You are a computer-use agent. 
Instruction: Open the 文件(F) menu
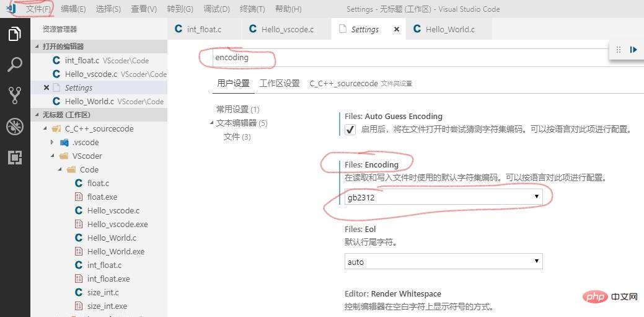(38, 9)
